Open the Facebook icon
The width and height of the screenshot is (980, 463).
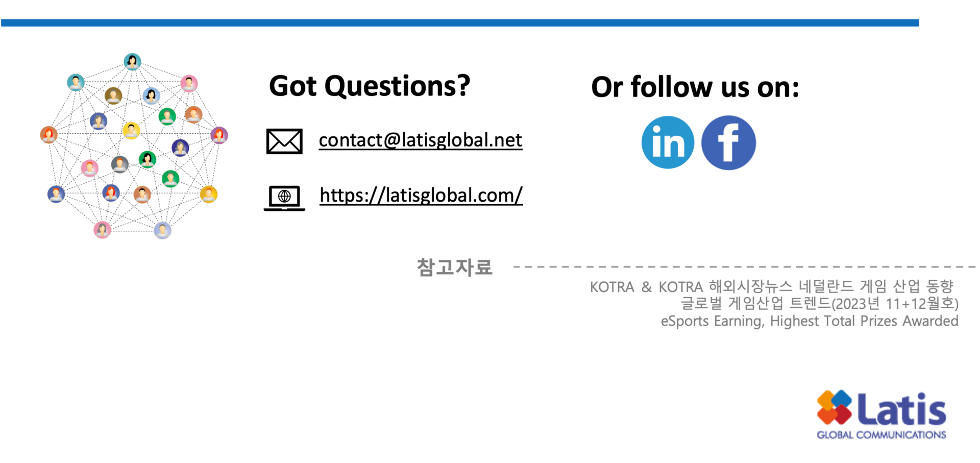728,142
